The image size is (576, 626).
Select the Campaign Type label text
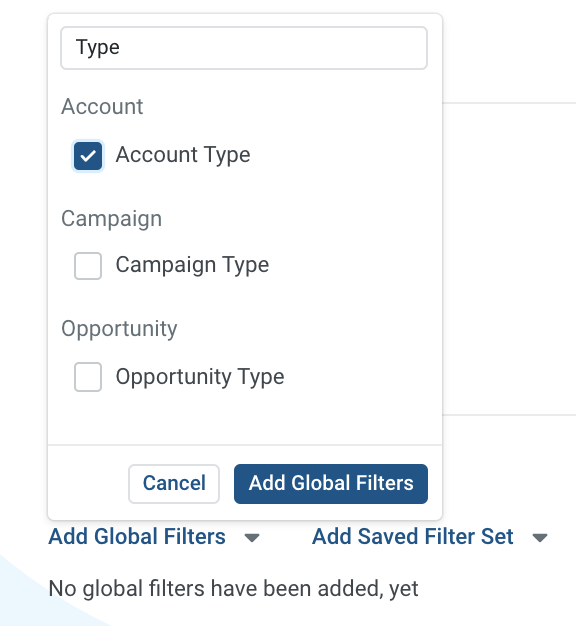(x=192, y=265)
